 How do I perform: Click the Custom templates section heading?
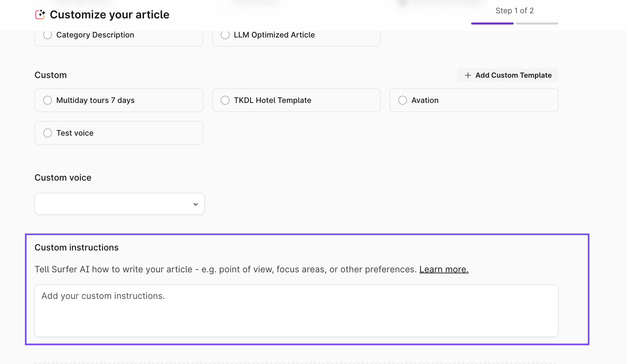(50, 75)
